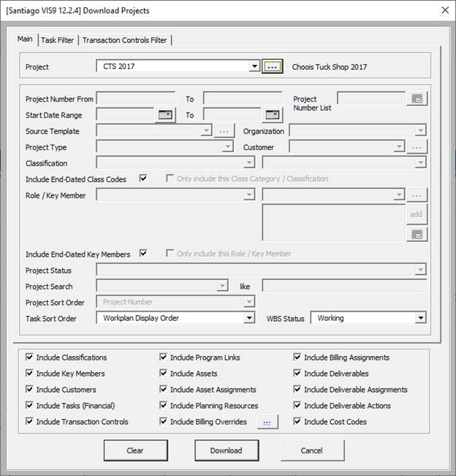Viewport: 456px width, 476px height.
Task: Click the Start Date Range from field
Action: pos(125,115)
